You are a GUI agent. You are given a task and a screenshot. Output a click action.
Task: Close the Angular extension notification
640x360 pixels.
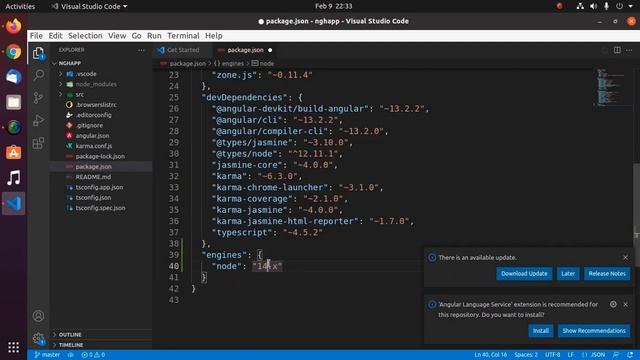coord(625,304)
